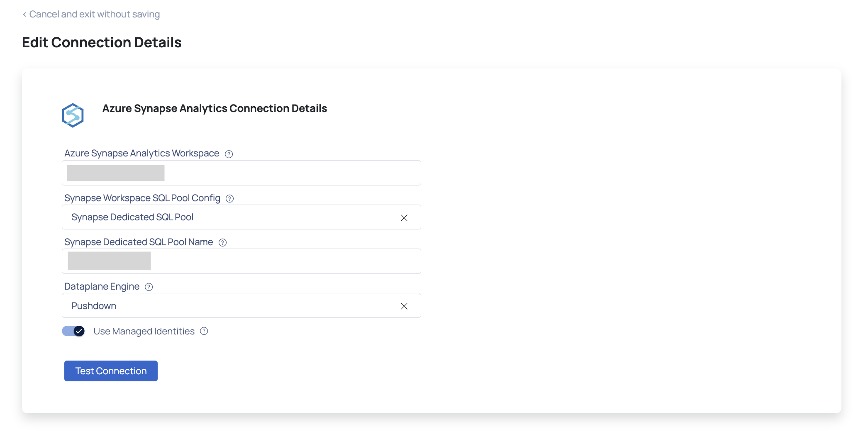868x439 pixels.
Task: View help for Synapse Dedicated SQL Pool Name
Action: pos(223,242)
